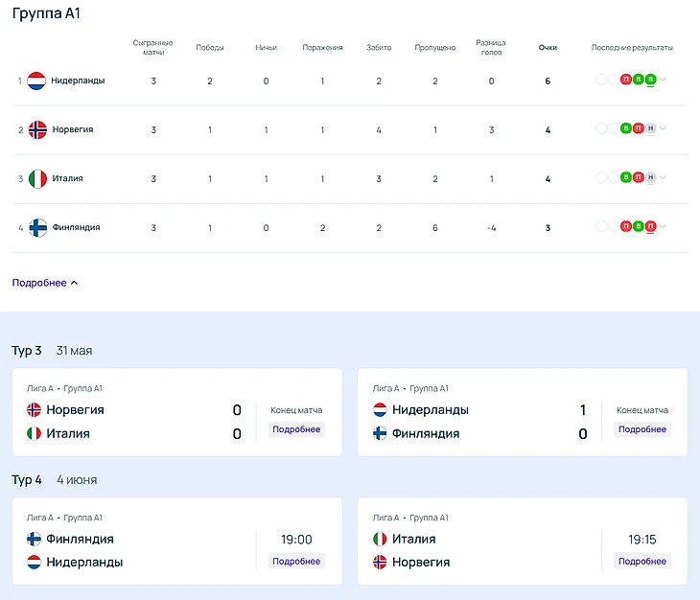Expand recent results chevron for Финляндия

[663, 226]
